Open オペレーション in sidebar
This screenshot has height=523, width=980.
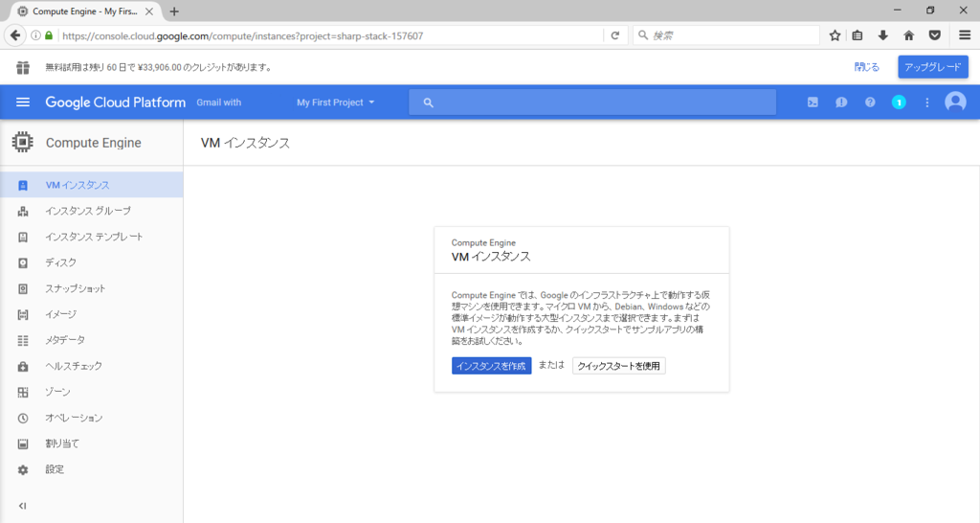(x=91, y=418)
